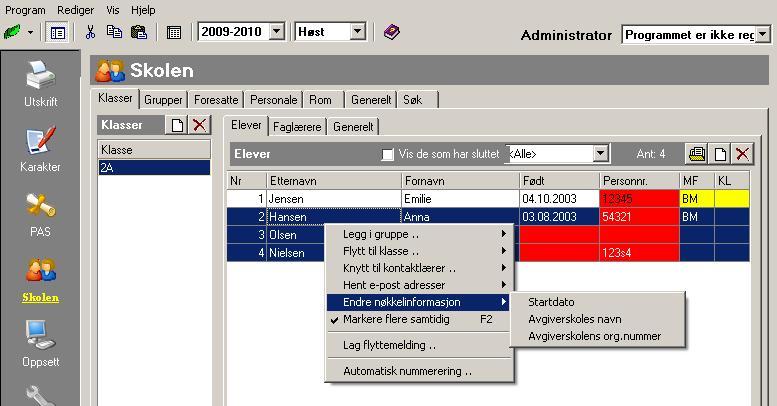Click the MF column header
The height and width of the screenshot is (406, 777).
[x=697, y=181]
